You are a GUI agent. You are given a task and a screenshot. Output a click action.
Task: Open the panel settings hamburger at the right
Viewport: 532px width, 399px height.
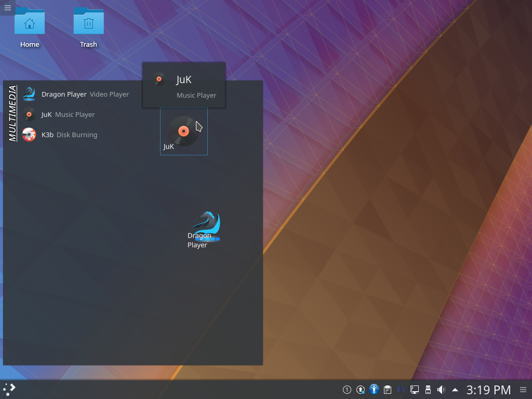pos(523,390)
